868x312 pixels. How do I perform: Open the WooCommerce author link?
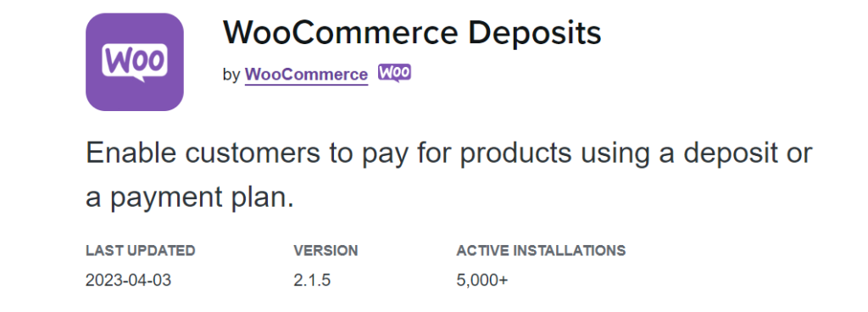pyautogui.click(x=306, y=75)
